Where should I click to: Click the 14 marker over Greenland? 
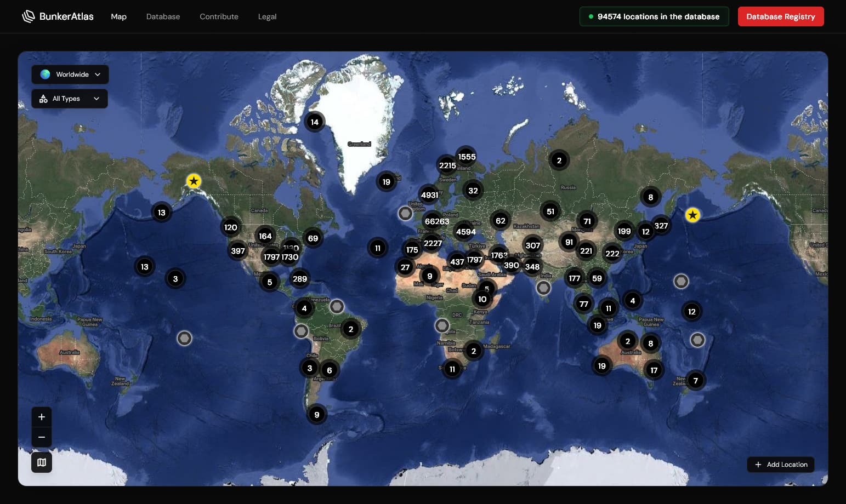pos(315,122)
